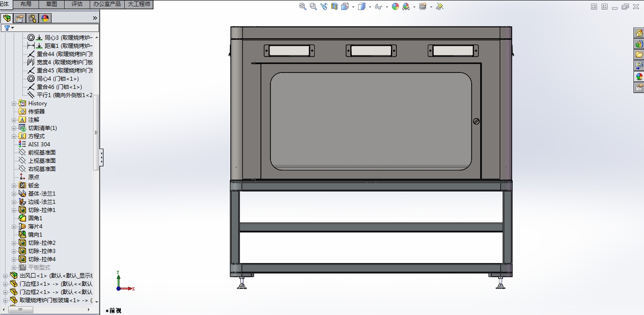The width and height of the screenshot is (644, 315).
Task: Open Appearances and Scenes task pane icon
Action: pos(639,77)
